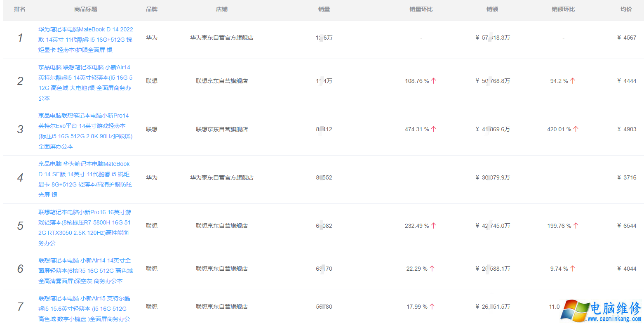Click the red up arrow beside 9.74 %
This screenshot has height=326, width=644.
click(x=573, y=269)
